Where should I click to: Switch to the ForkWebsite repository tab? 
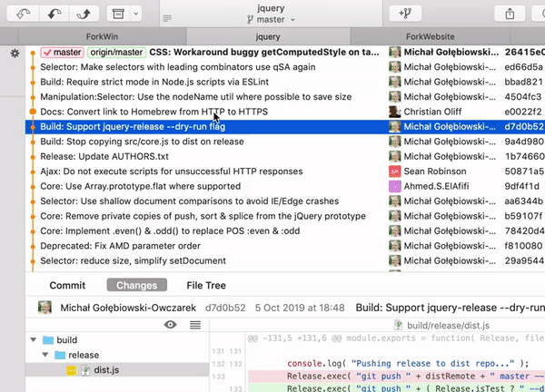tap(430, 36)
